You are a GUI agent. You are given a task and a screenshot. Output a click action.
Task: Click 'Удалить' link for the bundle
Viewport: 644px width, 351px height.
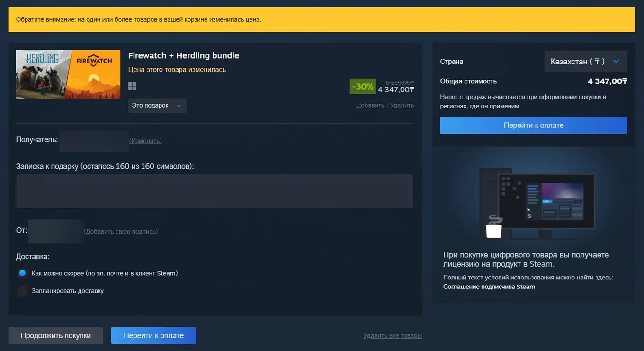pos(402,105)
